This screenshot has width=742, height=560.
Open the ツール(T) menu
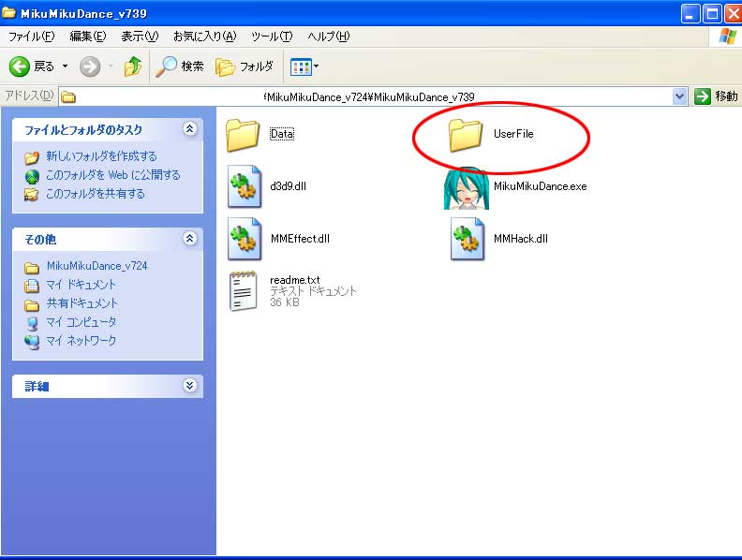(272, 37)
